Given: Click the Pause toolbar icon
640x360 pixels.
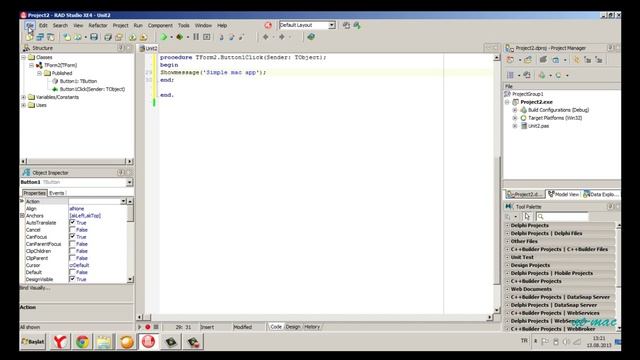Looking at the screenshot, I should 196,37.
